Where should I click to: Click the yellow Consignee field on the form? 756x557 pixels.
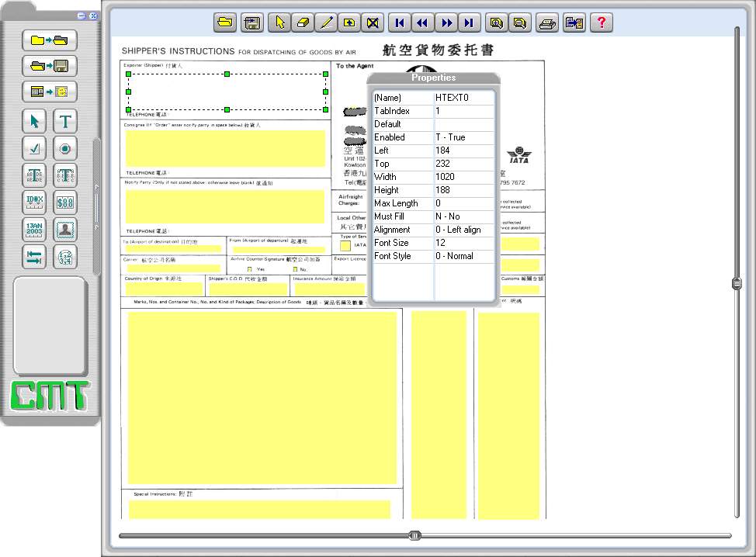[225, 147]
